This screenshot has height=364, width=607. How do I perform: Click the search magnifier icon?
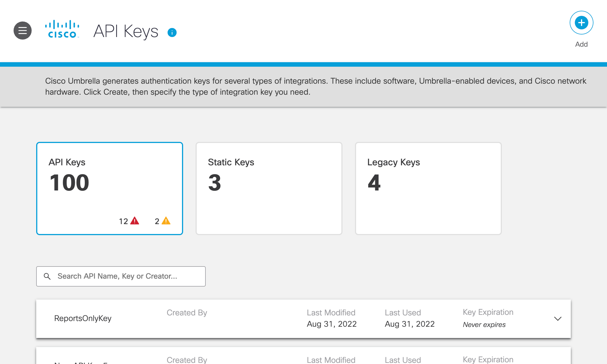(x=47, y=276)
